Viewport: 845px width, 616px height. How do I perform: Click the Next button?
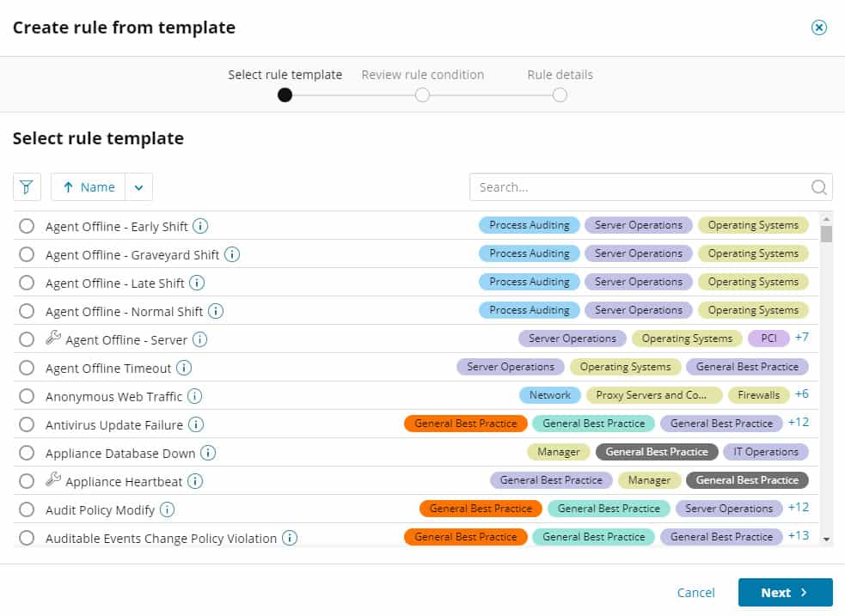click(785, 592)
